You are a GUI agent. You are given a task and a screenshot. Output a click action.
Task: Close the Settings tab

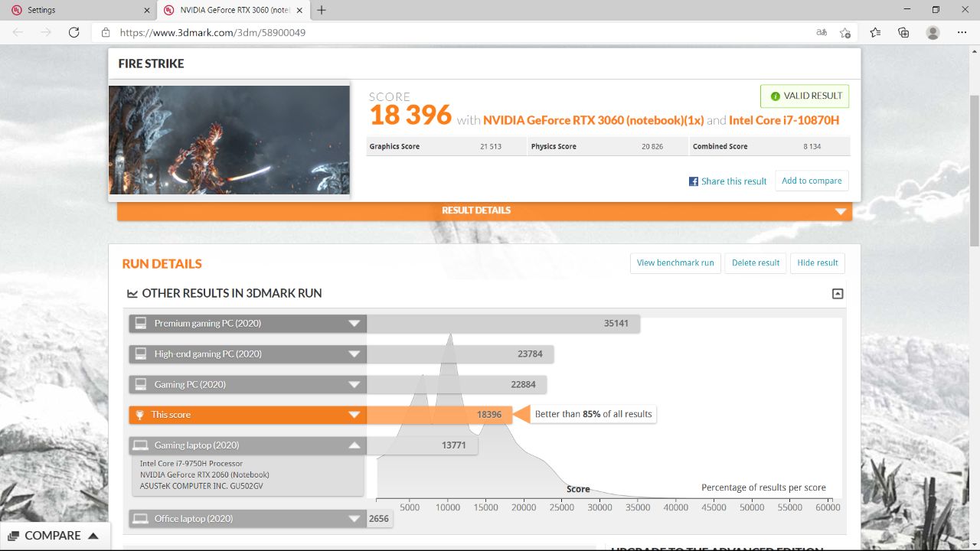146,10
